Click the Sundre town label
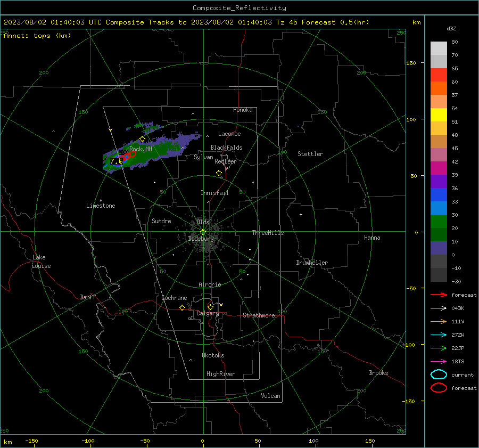 tap(161, 221)
